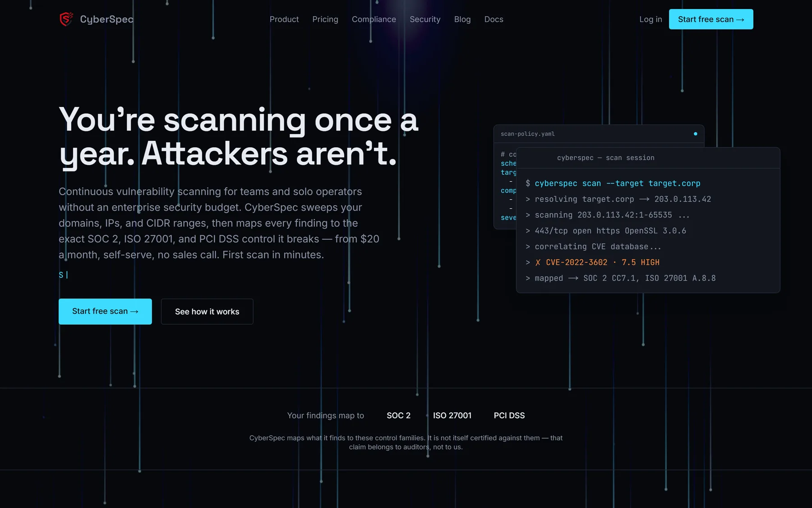Click the typing cursor text under the hero paragraph

point(64,275)
